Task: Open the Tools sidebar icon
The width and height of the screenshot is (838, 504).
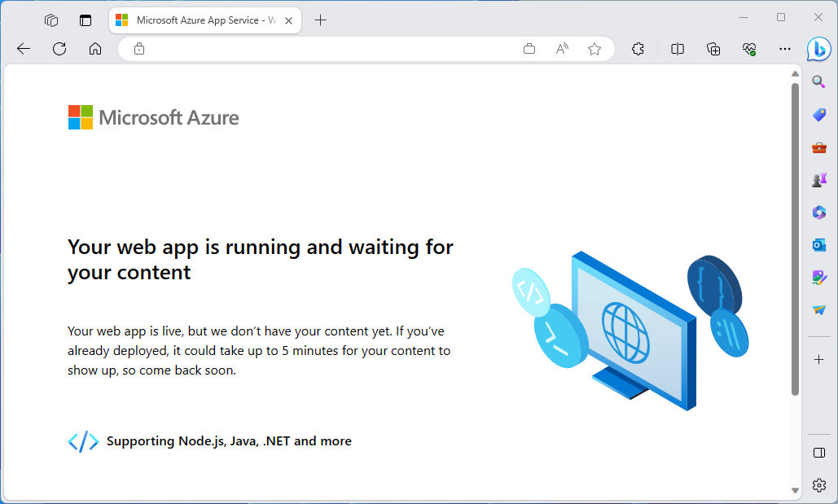Action: pos(818,147)
